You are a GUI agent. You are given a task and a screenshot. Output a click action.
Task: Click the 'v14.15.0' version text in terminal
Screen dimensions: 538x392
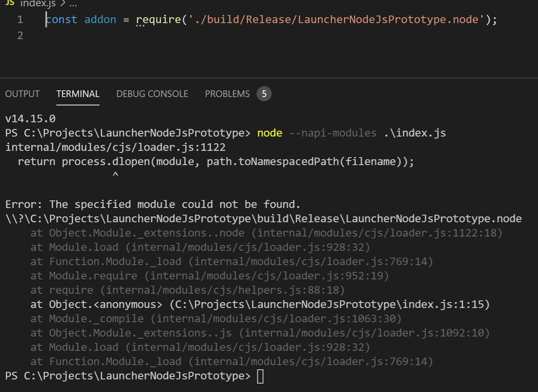tap(30, 119)
